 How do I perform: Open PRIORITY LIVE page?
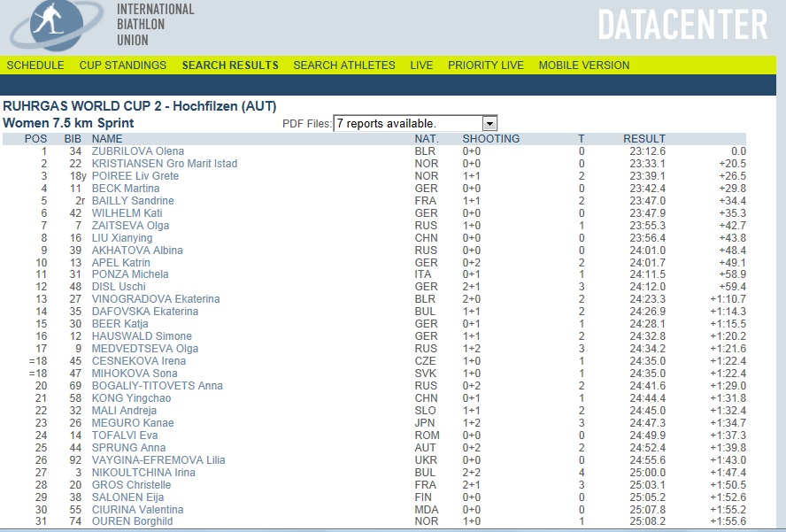pos(486,66)
